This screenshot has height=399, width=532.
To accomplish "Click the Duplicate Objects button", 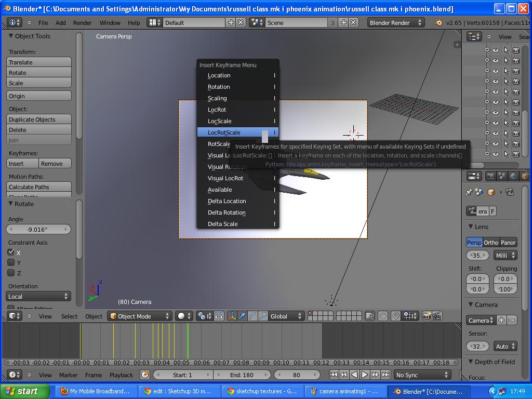I will 38,119.
